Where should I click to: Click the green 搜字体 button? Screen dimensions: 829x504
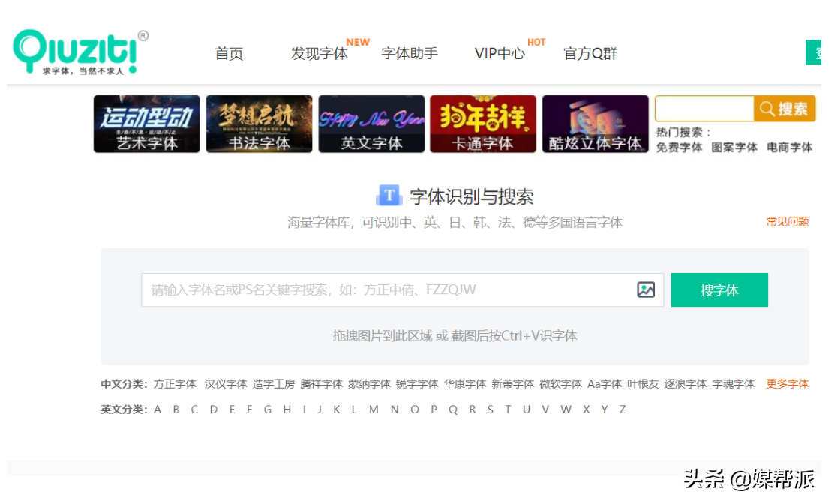[719, 290]
